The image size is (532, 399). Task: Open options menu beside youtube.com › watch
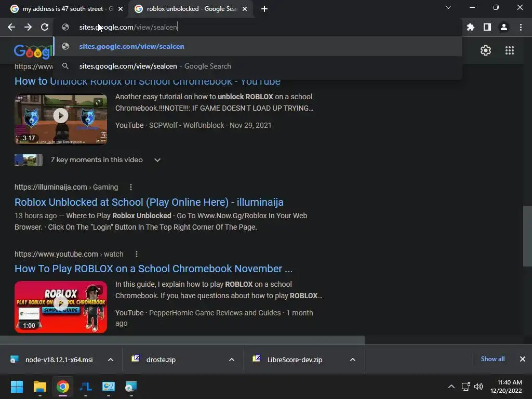click(x=137, y=254)
